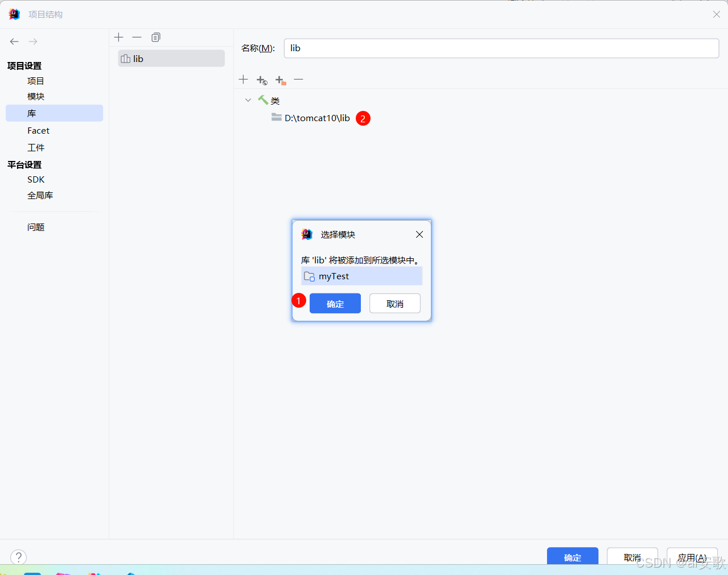This screenshot has width=728, height=575.
Task: Click the 项目设置 heading
Action: click(24, 66)
